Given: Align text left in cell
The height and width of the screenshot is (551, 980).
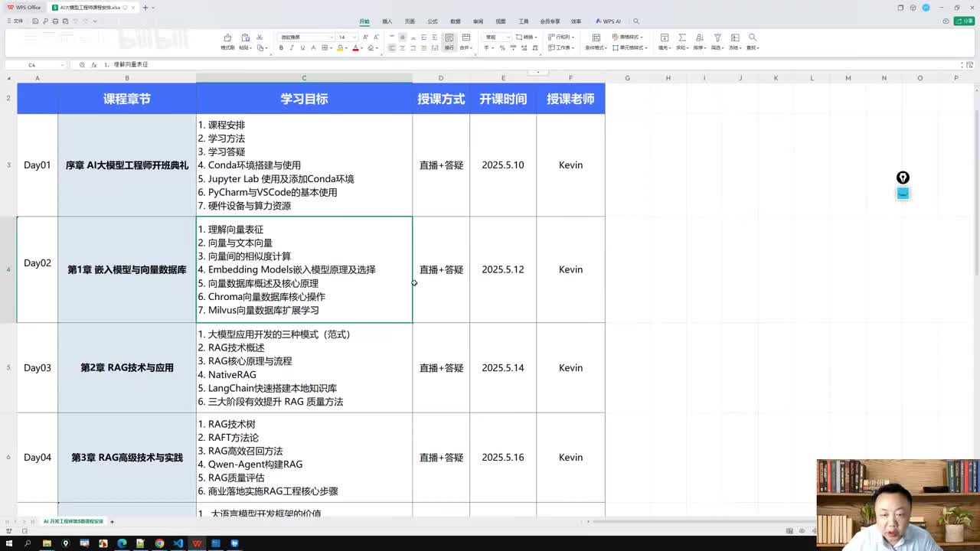Looking at the screenshot, I should click(392, 47).
